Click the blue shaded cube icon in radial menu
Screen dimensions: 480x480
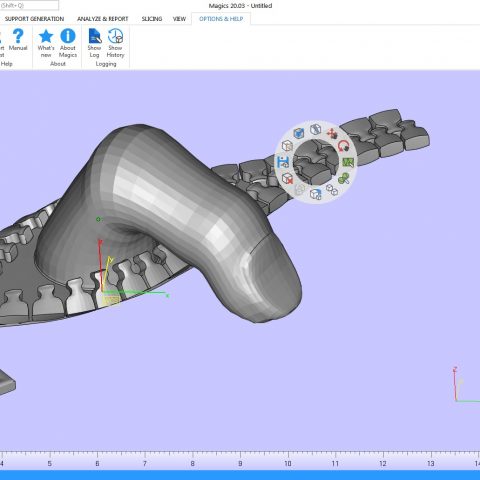[299, 133]
